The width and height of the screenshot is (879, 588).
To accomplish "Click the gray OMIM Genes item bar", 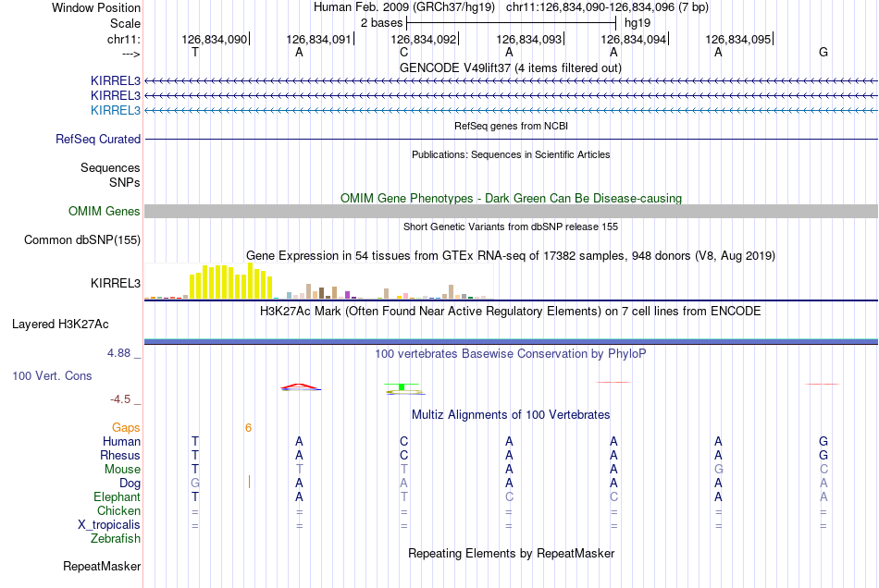I will (x=511, y=211).
